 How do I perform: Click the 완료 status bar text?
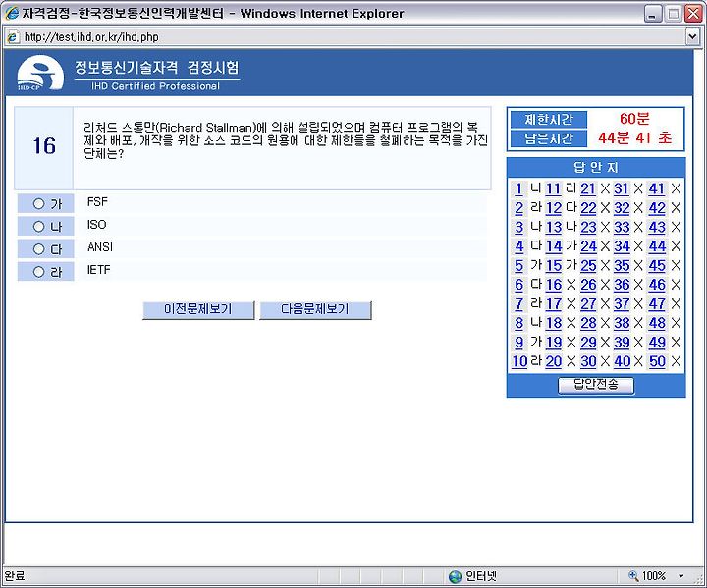coord(15,576)
